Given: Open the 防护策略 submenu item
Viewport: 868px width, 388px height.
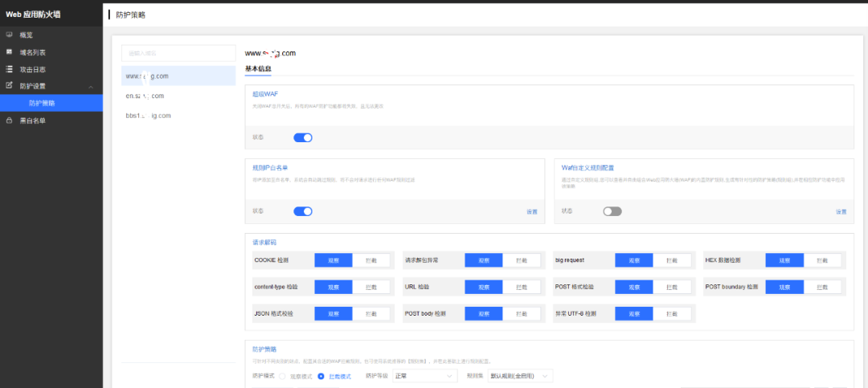Looking at the screenshot, I should click(42, 104).
